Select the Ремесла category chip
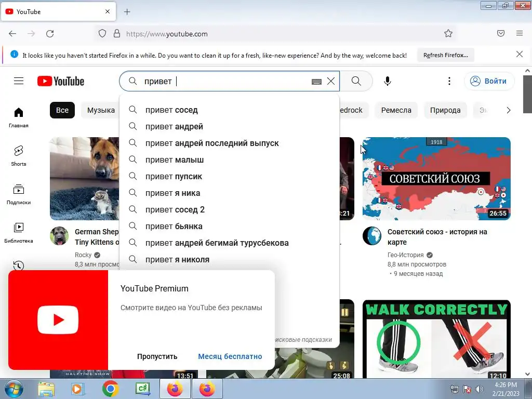The image size is (532, 399). [396, 110]
